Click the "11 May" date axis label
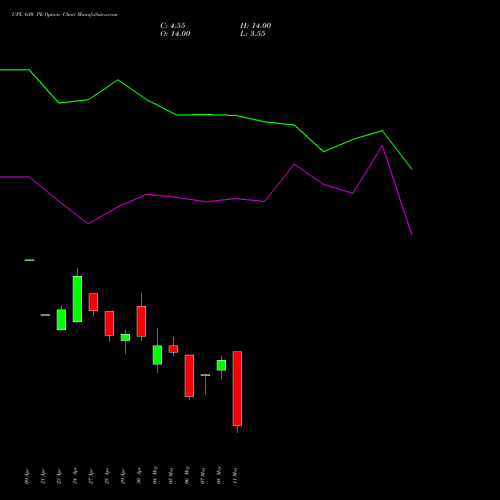Viewport: 500px width, 500px height. (235, 475)
